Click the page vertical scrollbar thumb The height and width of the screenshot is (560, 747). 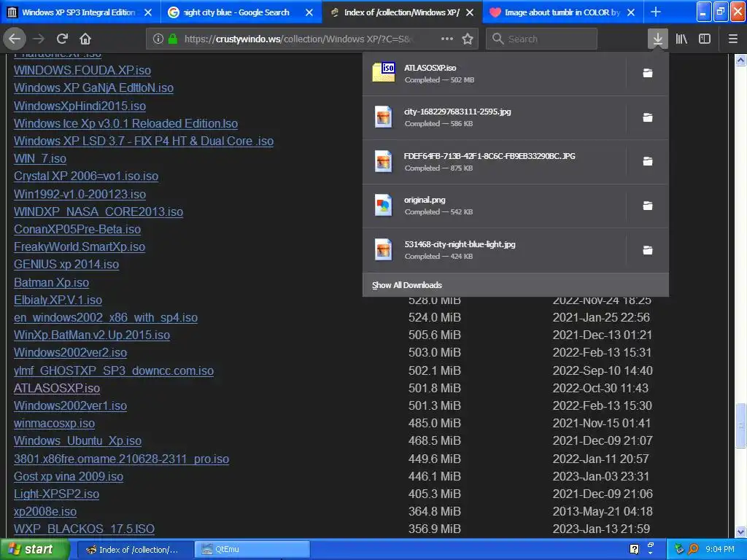[740, 426]
